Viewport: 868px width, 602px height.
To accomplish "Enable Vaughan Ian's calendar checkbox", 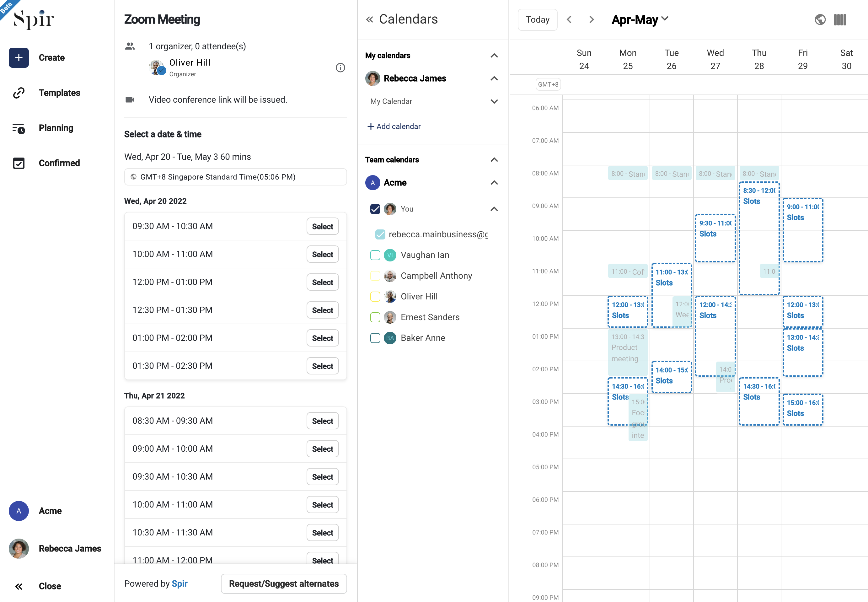I will tap(375, 255).
